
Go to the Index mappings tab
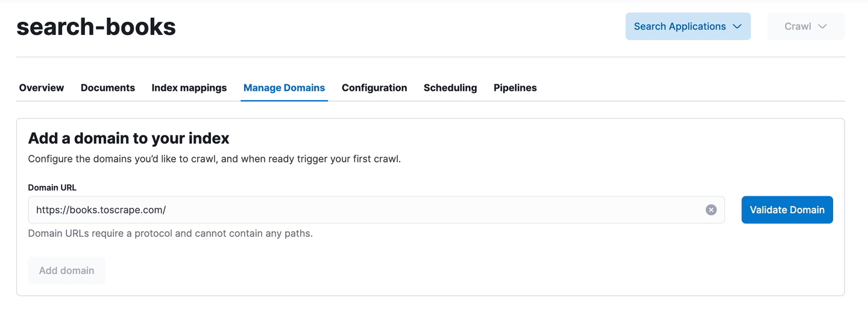click(x=189, y=88)
